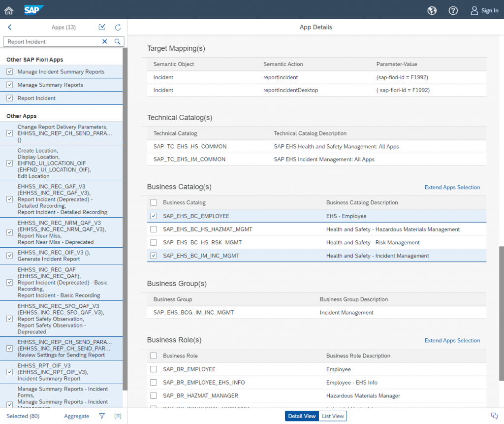This screenshot has height=424, width=504.
Task: Uncheck Manage Summary Reports app
Action: [10, 85]
